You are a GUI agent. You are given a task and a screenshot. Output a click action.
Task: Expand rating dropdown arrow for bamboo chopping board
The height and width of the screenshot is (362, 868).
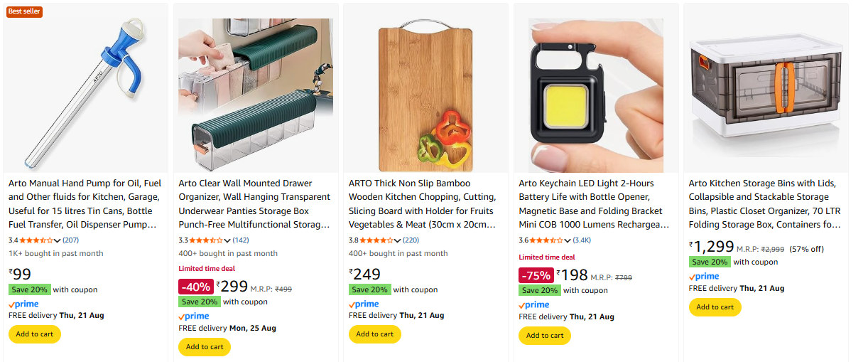pyautogui.click(x=398, y=240)
